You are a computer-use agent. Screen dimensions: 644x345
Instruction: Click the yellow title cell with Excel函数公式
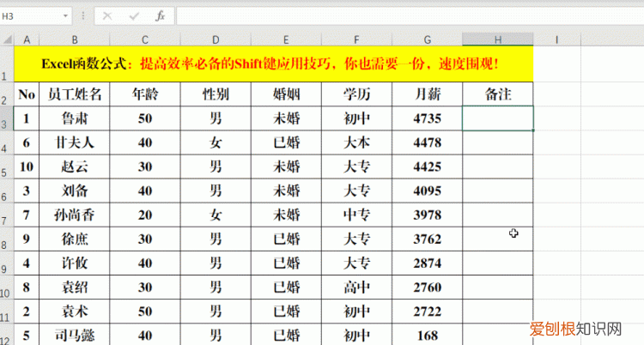(274, 64)
